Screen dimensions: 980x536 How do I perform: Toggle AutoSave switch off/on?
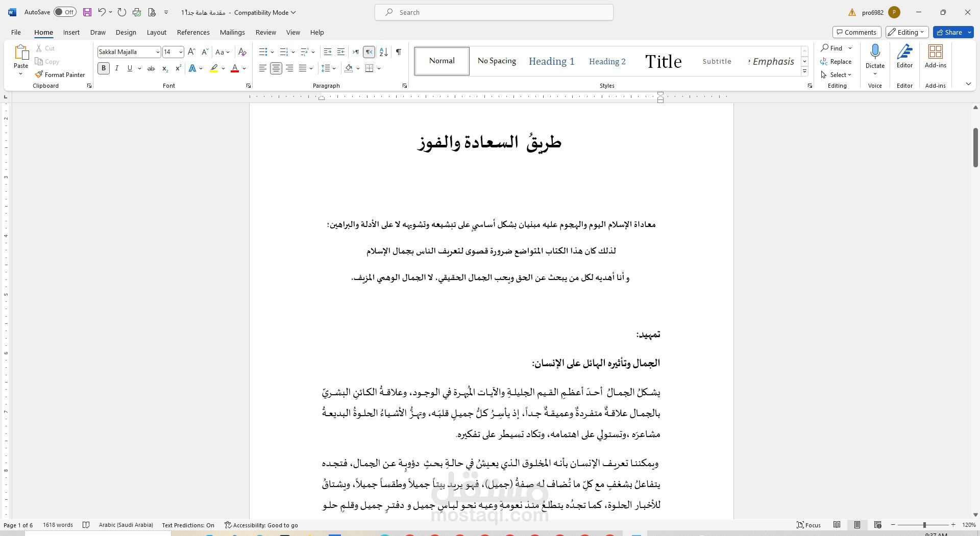click(x=65, y=12)
